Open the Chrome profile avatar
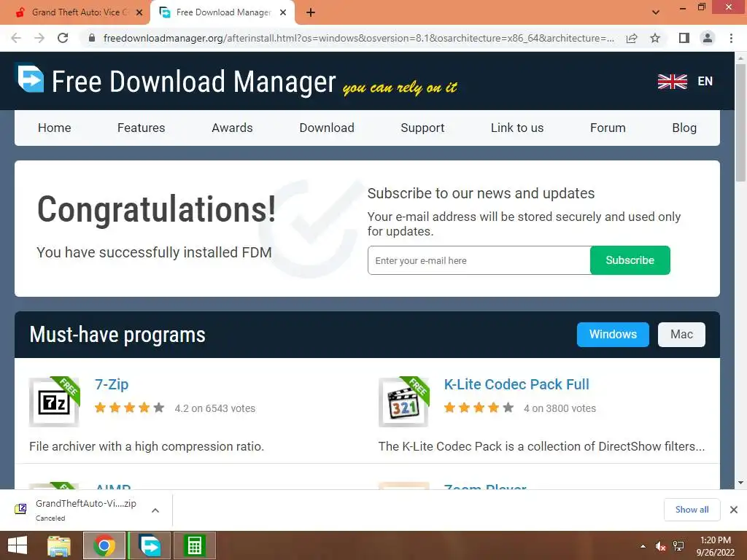The width and height of the screenshot is (747, 560). pos(708,38)
